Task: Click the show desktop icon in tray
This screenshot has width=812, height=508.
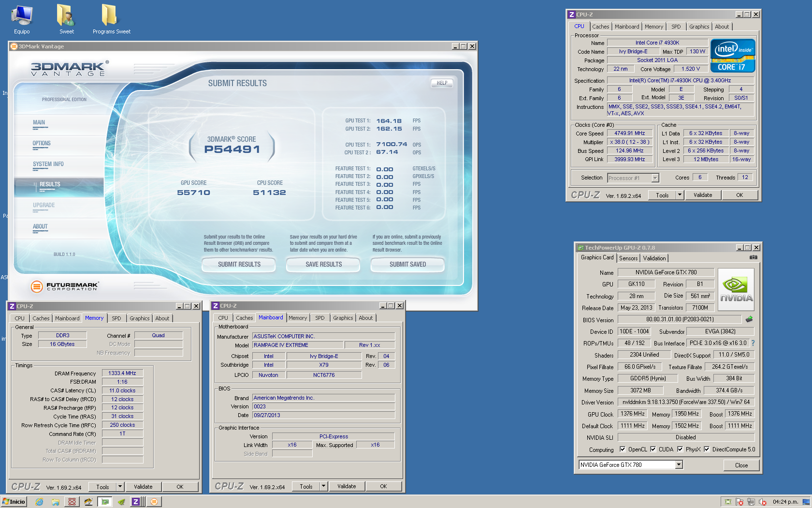Action: 806,502
